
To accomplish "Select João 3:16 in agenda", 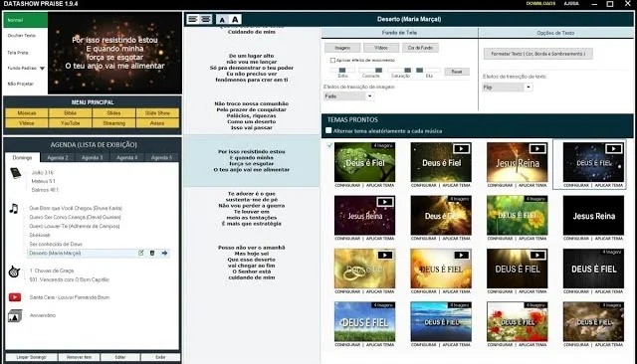I will [x=42, y=172].
